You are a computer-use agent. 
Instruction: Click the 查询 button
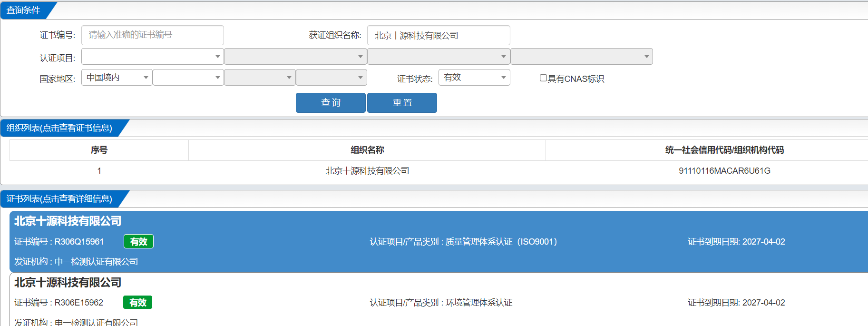point(331,103)
